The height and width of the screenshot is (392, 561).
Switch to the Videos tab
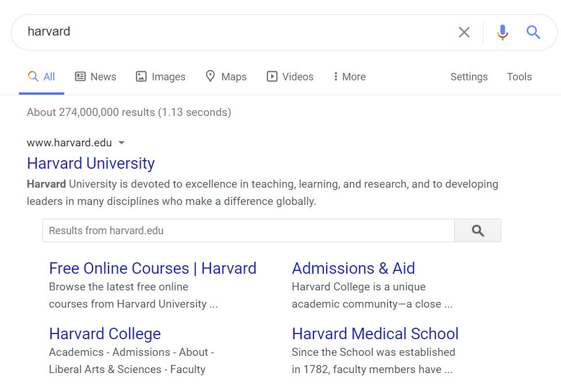click(290, 77)
